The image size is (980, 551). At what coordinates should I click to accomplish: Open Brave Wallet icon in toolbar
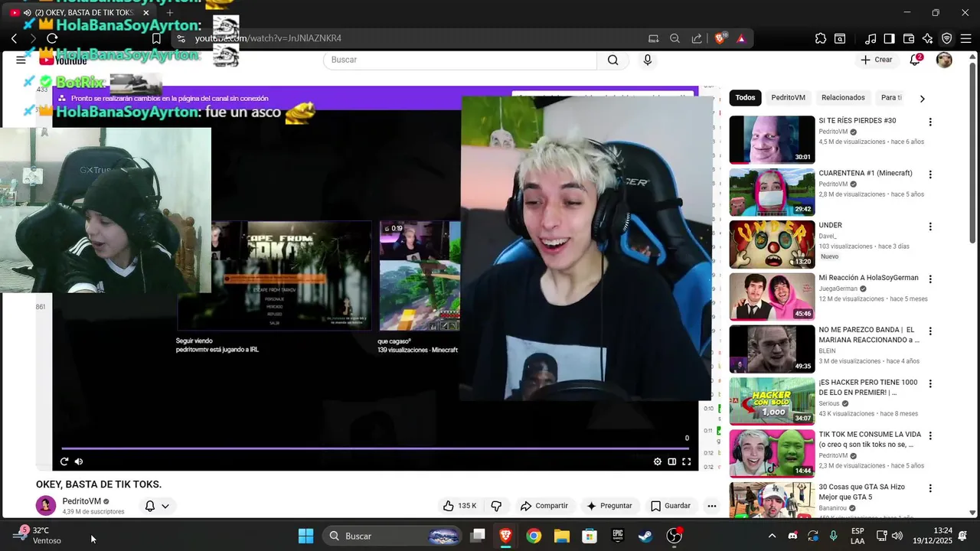(909, 38)
